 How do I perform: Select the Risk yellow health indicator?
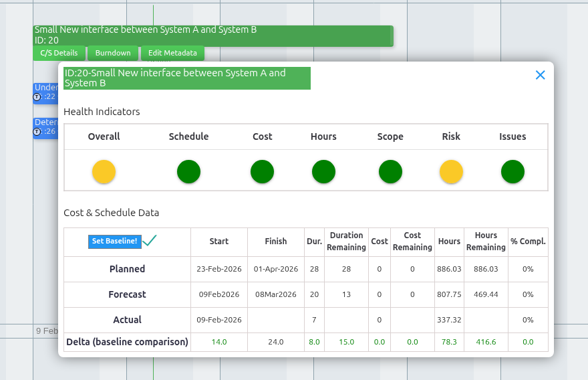(x=451, y=171)
